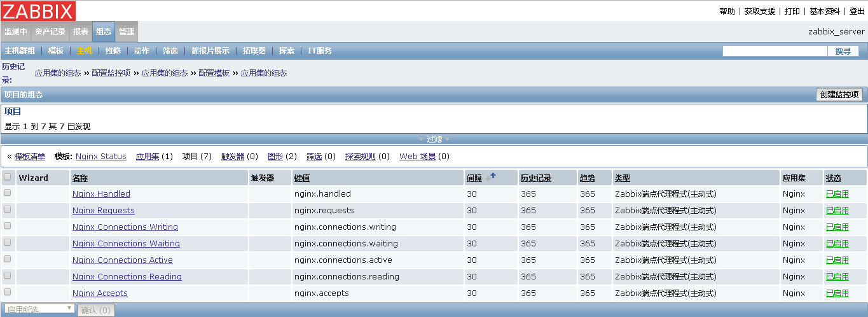Screen dimensions: 868x317
Task: Click the 打印 print link
Action: pos(792,11)
